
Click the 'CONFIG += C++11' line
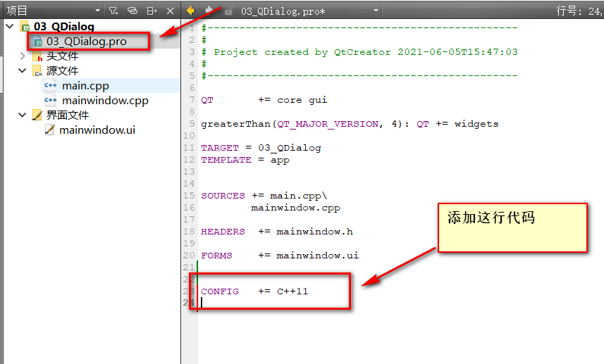pyautogui.click(x=254, y=291)
